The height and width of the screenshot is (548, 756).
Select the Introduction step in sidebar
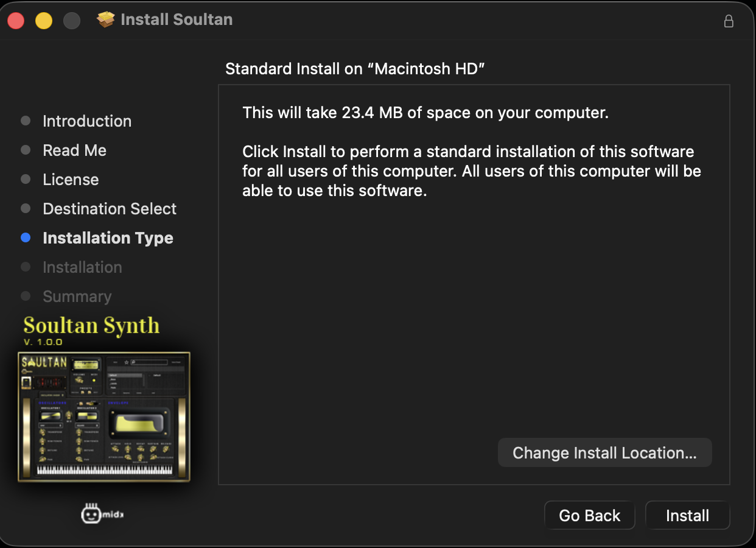click(x=87, y=121)
